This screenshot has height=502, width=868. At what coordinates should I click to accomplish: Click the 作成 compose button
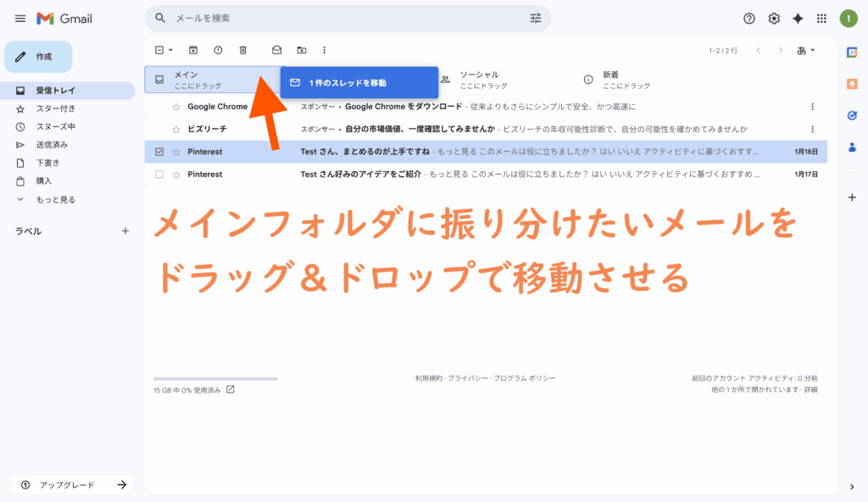click(39, 57)
